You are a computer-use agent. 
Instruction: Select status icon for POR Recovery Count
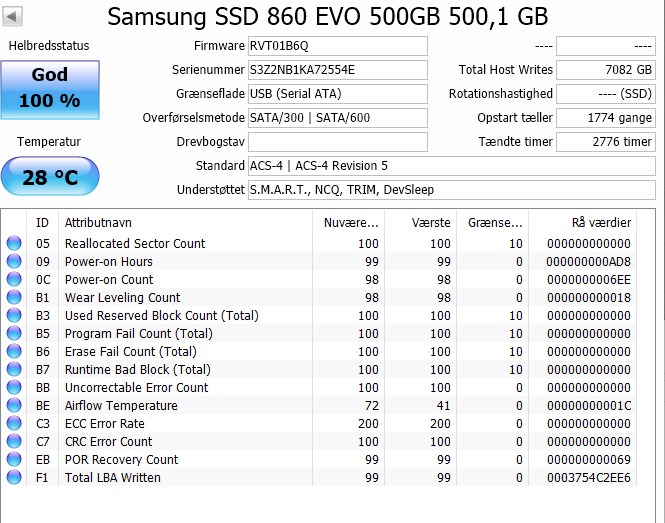point(14,459)
